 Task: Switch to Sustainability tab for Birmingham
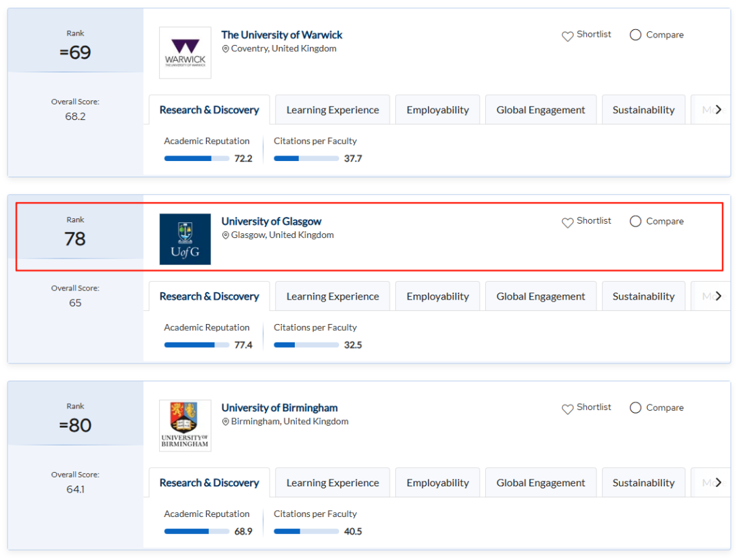point(644,483)
